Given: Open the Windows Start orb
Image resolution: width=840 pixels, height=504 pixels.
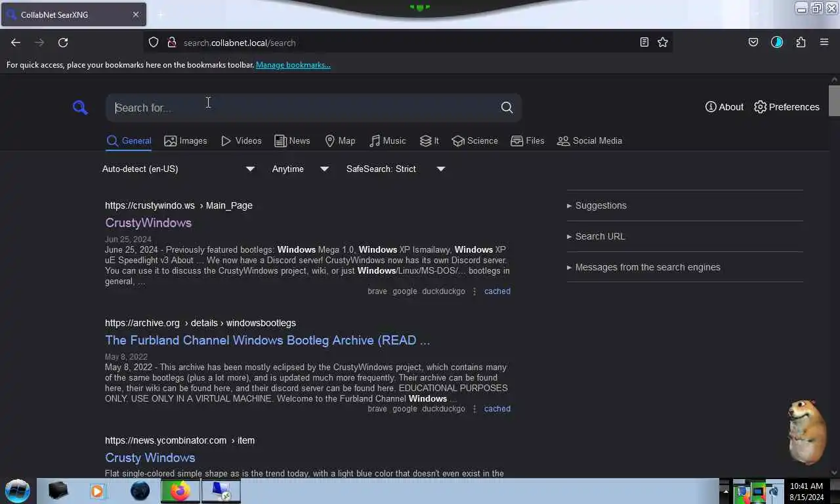Looking at the screenshot, I should 18,491.
